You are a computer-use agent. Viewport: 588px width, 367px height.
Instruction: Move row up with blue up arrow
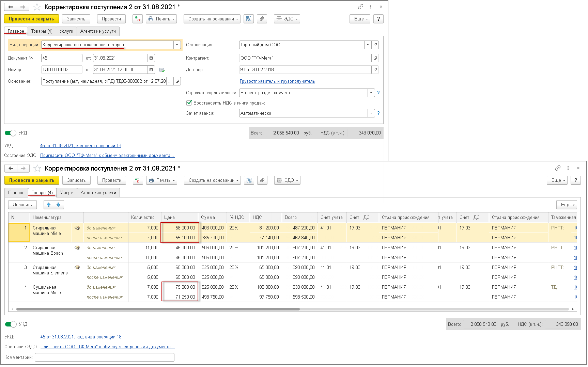pyautogui.click(x=49, y=205)
